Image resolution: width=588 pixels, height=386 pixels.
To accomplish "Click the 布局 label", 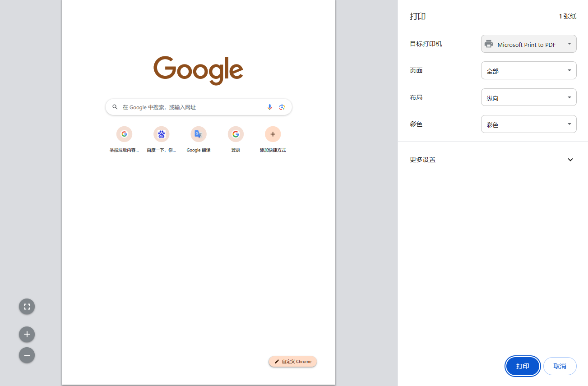I will [416, 97].
